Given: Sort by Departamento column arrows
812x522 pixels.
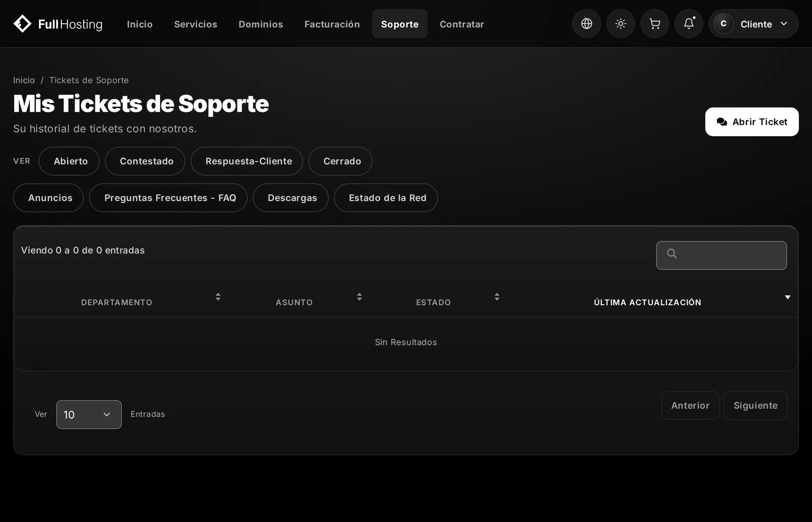Looking at the screenshot, I should click(218, 297).
